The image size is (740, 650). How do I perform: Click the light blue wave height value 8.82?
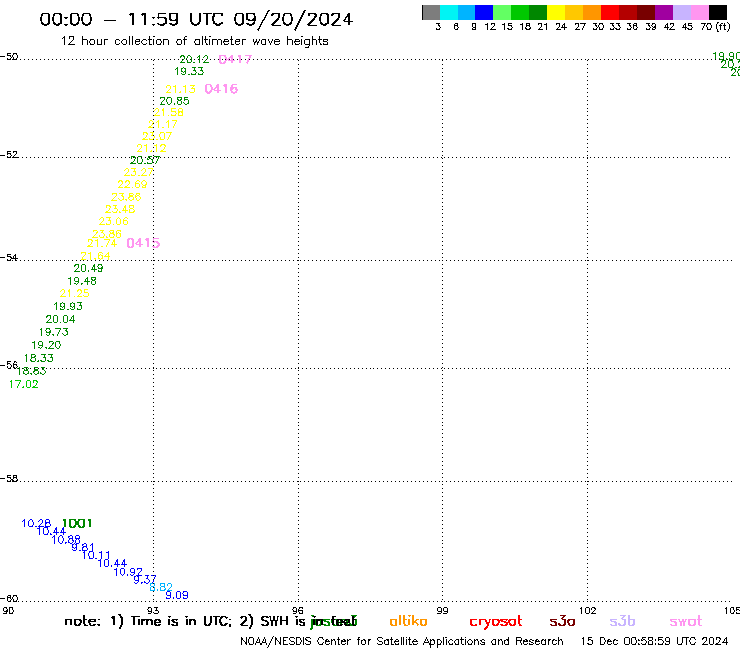point(161,587)
